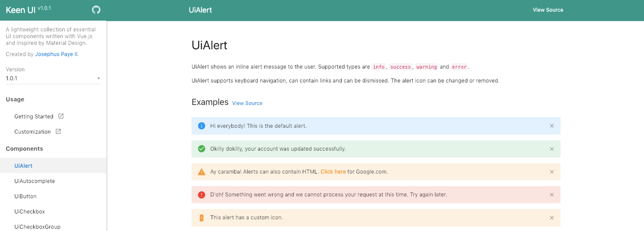Click the external link icon beside Customization
Viewport: 644px width, 231px height.
click(x=58, y=131)
